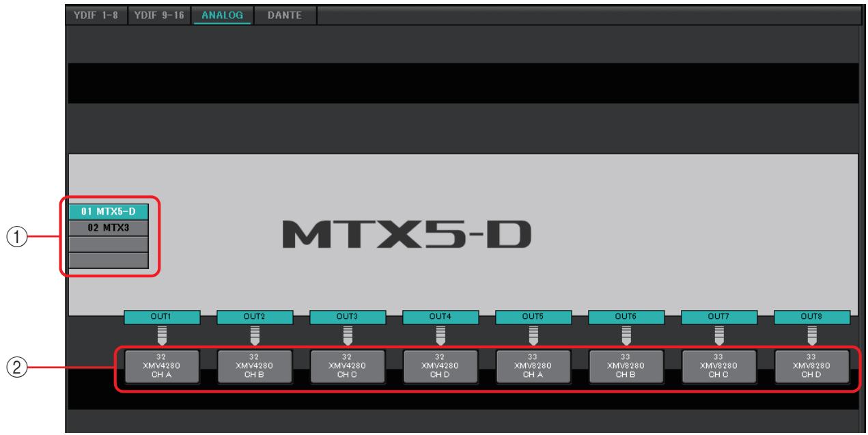Screen dimensions: 868x435
Task: Click the connector icon under OUT8
Action: [812, 336]
